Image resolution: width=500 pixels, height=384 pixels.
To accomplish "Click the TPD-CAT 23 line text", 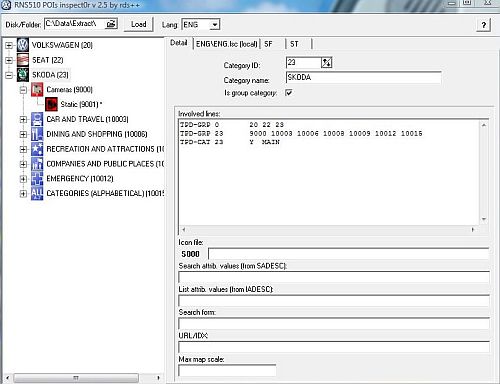I will click(230, 142).
